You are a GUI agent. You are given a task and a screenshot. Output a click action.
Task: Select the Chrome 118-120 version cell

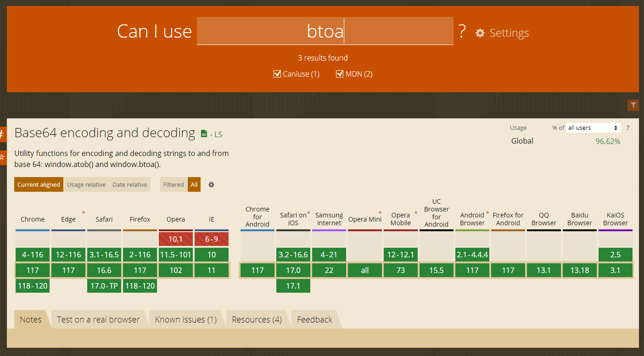tap(33, 286)
